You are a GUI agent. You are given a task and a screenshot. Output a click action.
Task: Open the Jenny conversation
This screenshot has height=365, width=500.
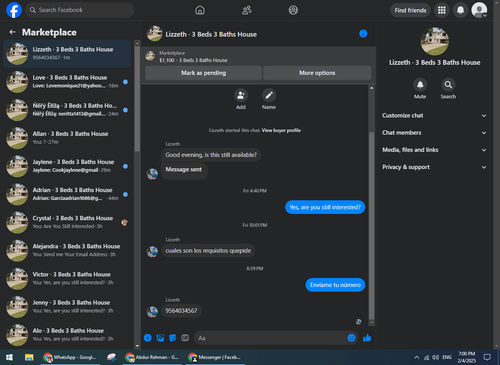(x=68, y=307)
